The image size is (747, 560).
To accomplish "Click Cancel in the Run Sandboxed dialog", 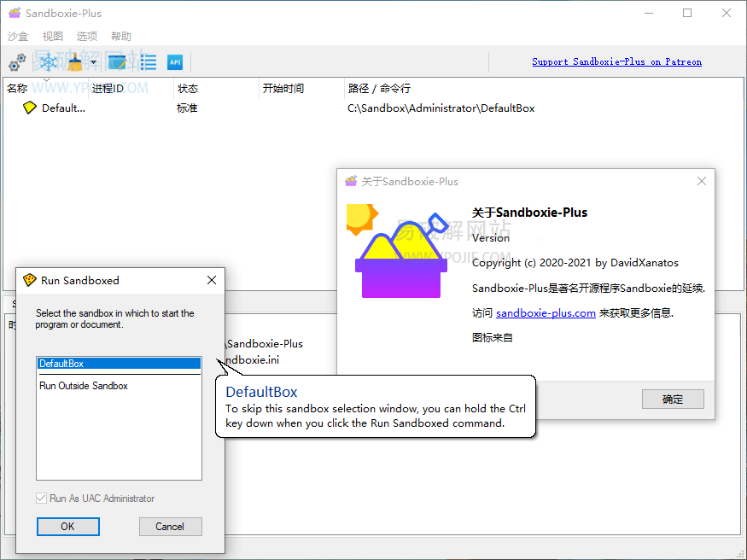I will [x=170, y=526].
